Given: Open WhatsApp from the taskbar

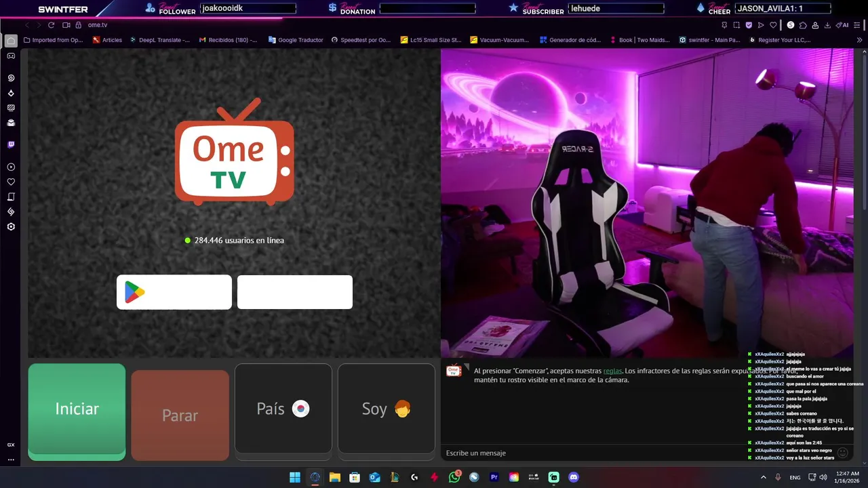Looking at the screenshot, I should 454,477.
